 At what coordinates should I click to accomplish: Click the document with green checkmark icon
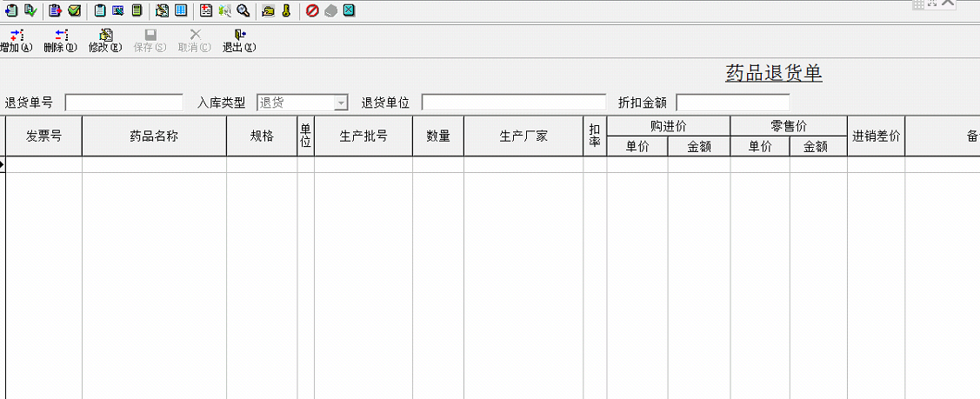click(x=30, y=10)
